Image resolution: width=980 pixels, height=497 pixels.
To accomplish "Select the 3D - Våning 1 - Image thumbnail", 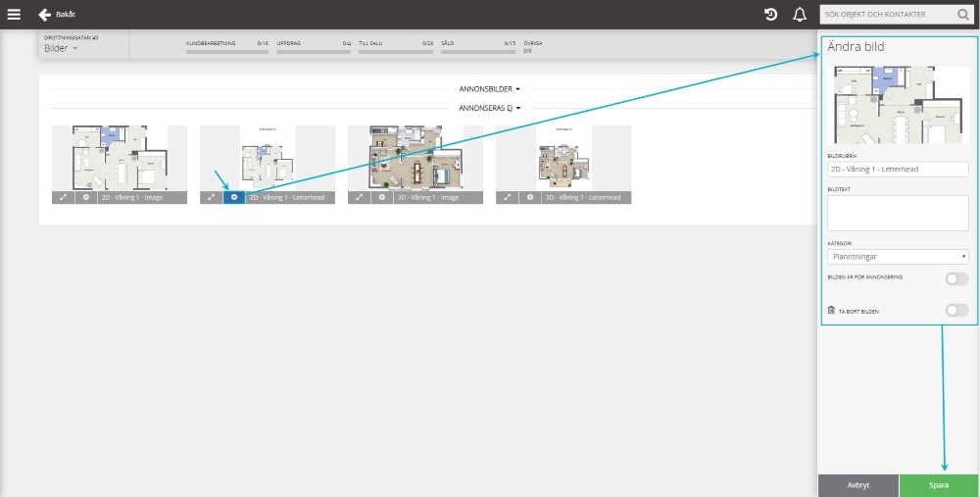I will tap(416, 158).
